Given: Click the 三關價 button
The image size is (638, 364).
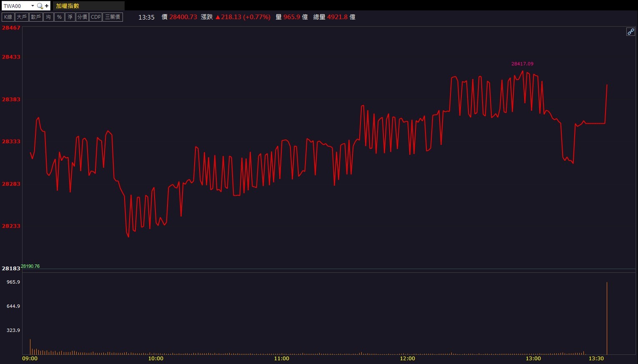Looking at the screenshot, I should (113, 17).
